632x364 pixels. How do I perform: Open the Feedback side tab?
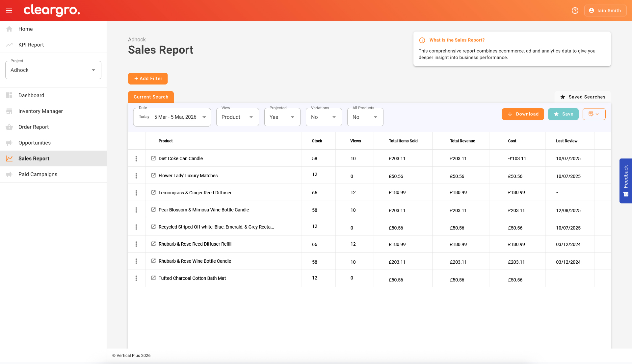point(625,181)
